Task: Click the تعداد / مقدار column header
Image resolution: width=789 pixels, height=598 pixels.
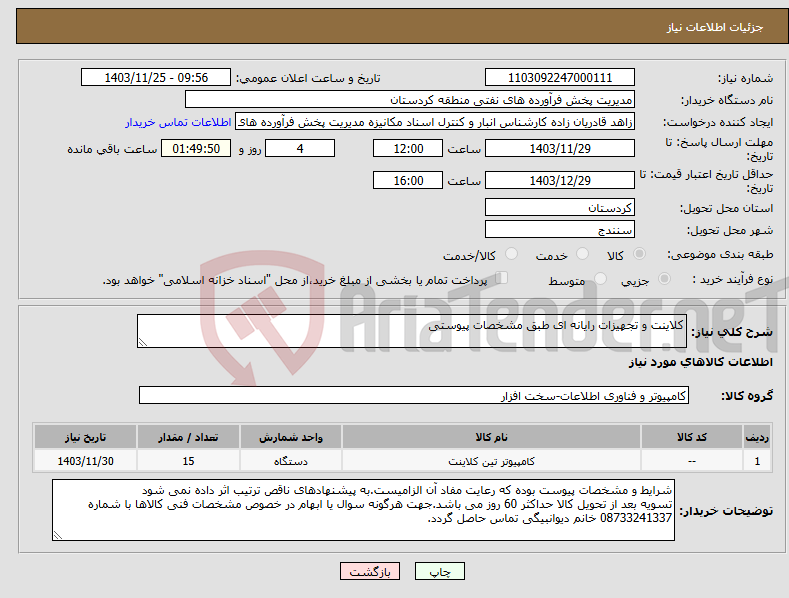Action: coord(188,437)
